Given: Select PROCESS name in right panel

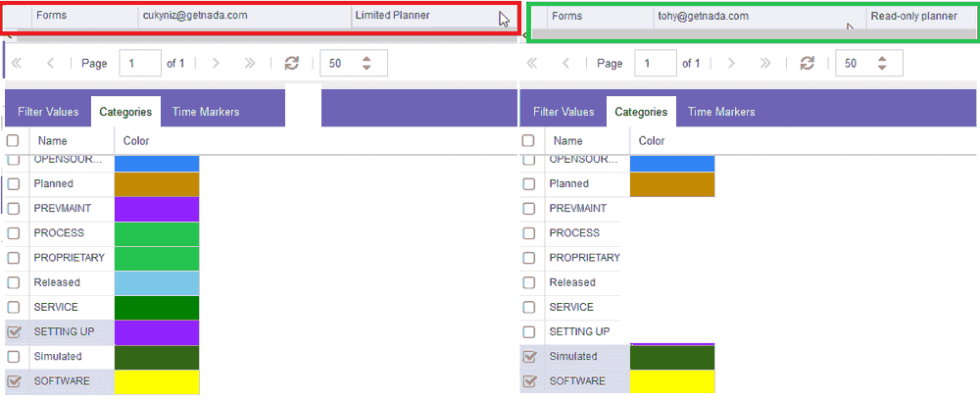Looking at the screenshot, I should (574, 232).
